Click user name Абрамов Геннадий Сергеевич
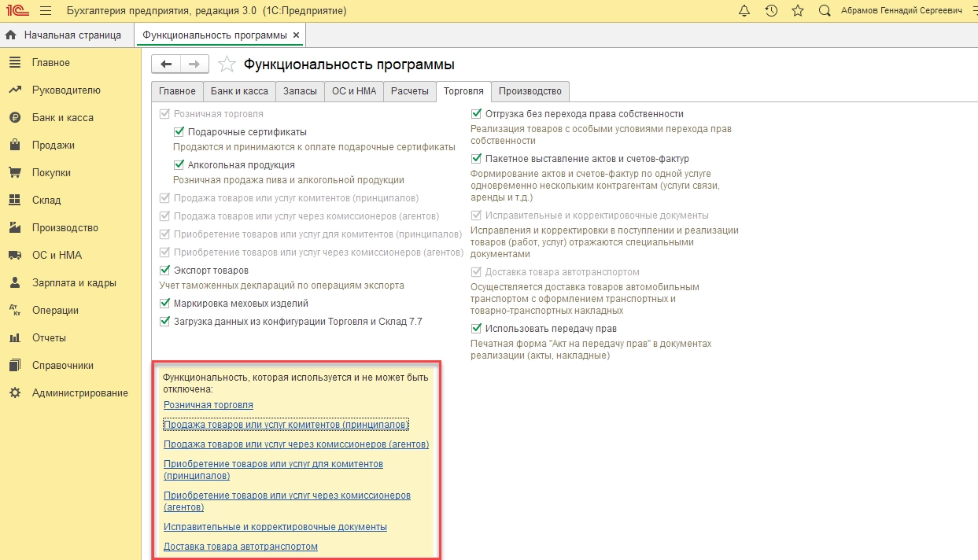This screenshot has height=560, width=978. 901,11
